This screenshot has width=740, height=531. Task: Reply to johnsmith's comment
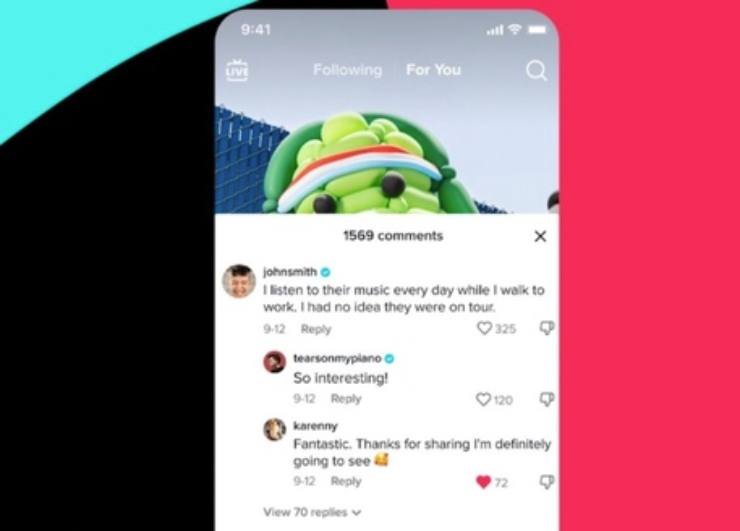click(x=316, y=329)
